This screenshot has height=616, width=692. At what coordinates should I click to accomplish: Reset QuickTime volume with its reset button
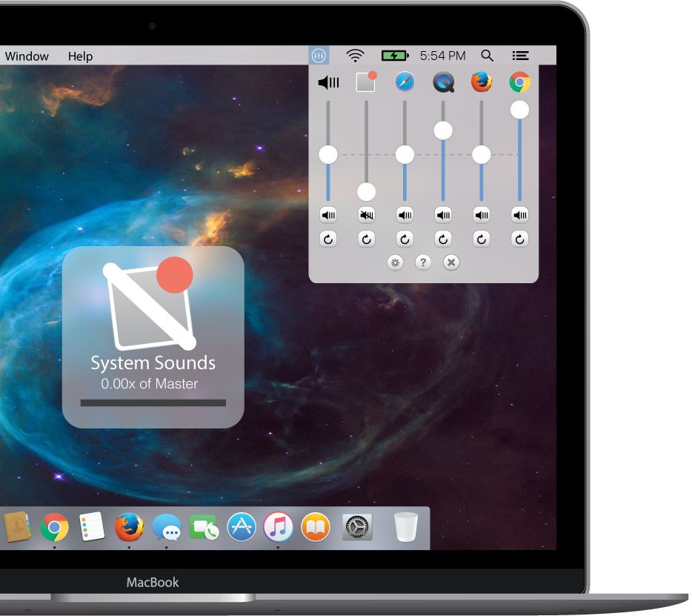(x=442, y=239)
